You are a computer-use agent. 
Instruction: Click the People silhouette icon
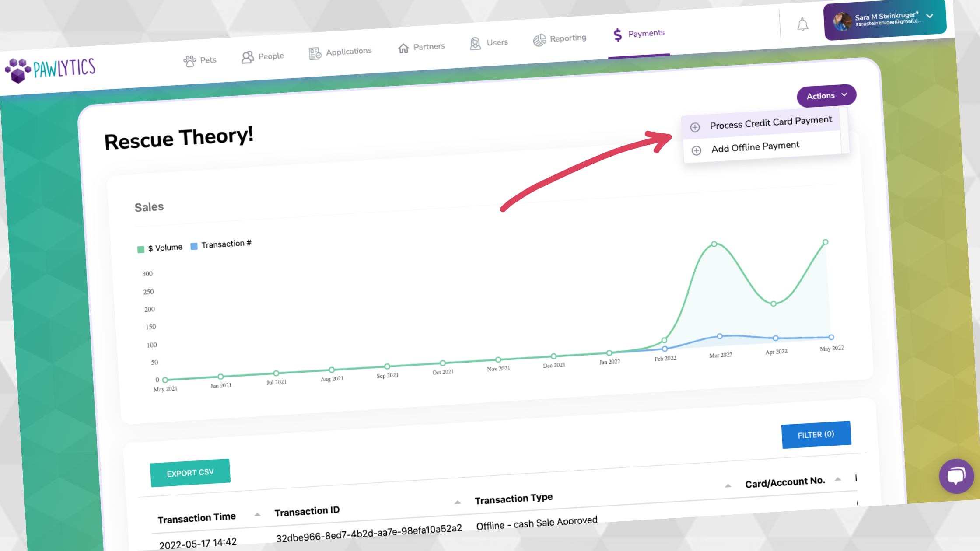click(248, 57)
